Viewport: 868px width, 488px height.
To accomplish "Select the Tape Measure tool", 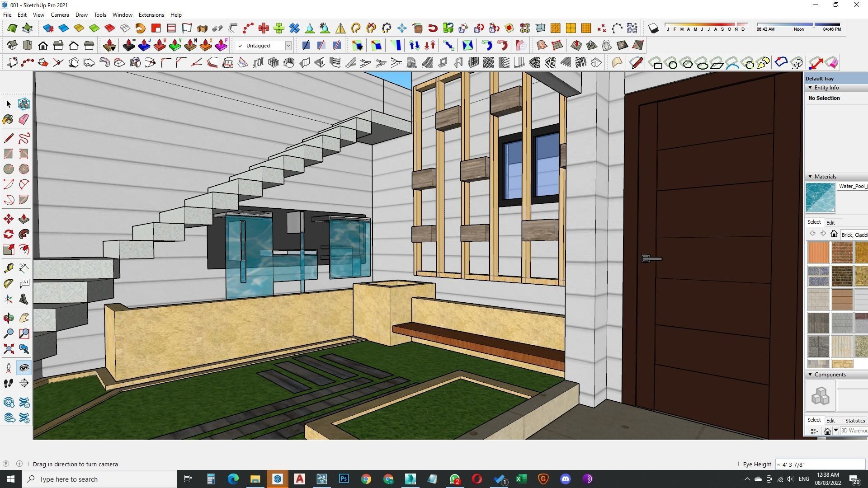I will [8, 268].
